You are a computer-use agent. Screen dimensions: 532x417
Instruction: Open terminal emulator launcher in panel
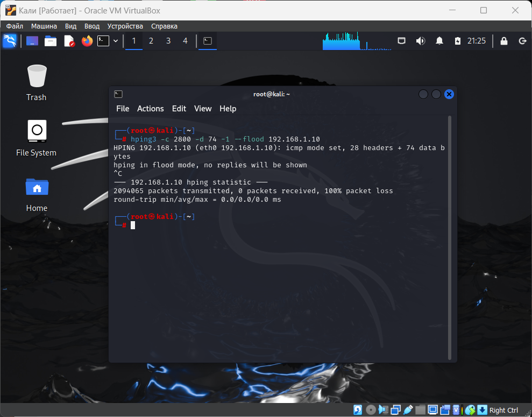pos(103,41)
